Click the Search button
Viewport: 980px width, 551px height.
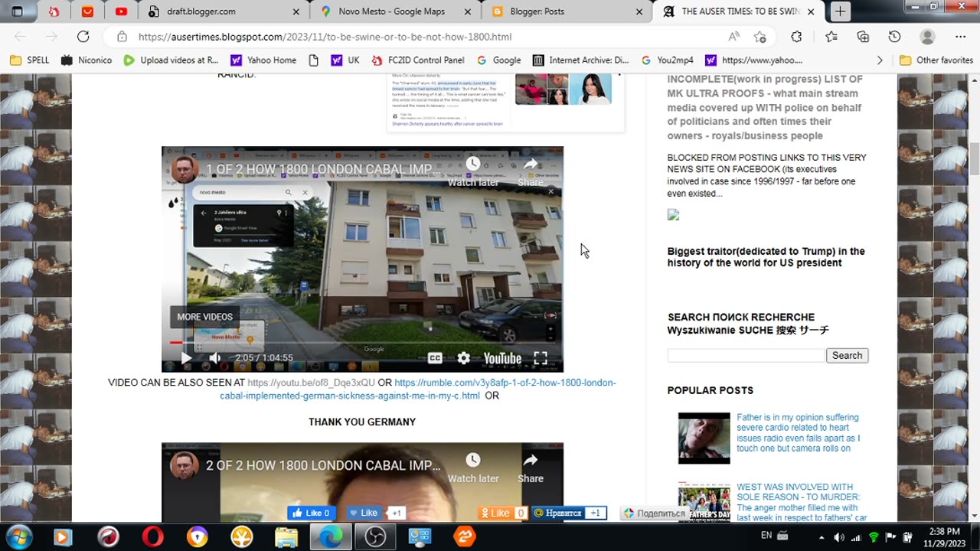(x=847, y=355)
